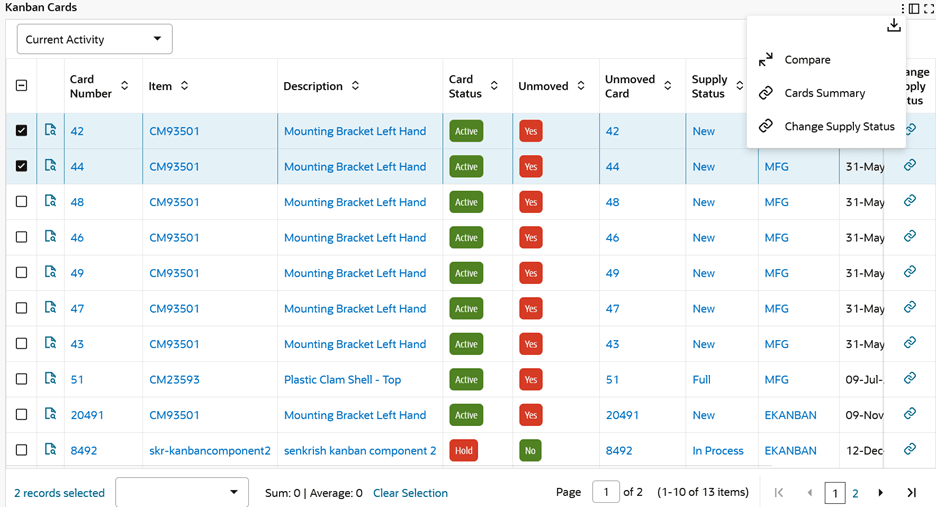Go to the next page arrow

click(880, 493)
